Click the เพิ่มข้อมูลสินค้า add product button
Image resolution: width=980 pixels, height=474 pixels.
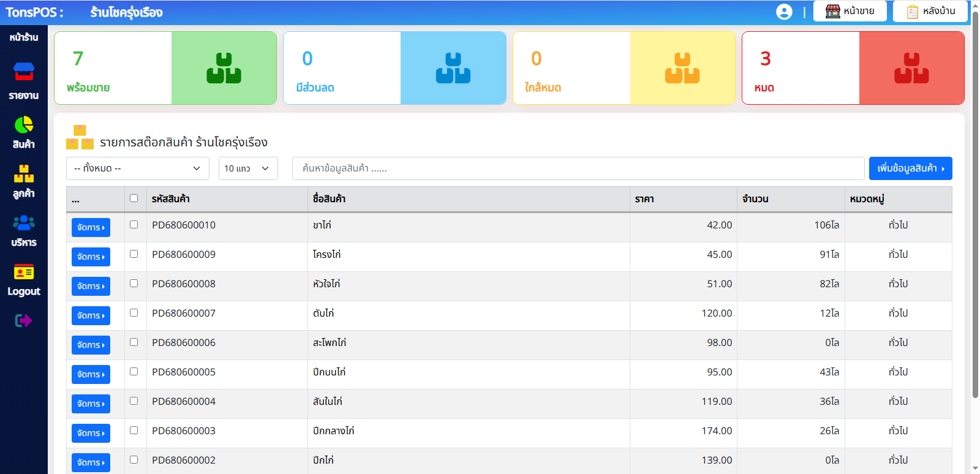[910, 168]
